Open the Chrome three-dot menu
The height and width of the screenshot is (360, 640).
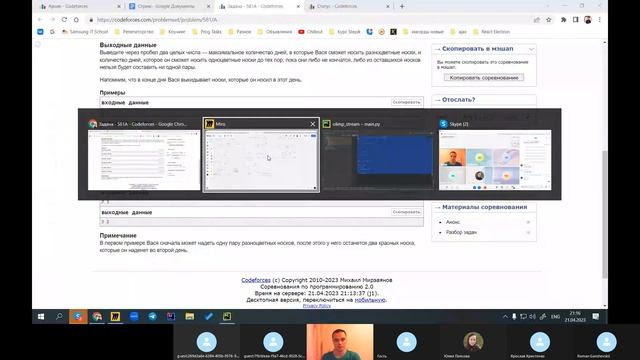tap(599, 20)
